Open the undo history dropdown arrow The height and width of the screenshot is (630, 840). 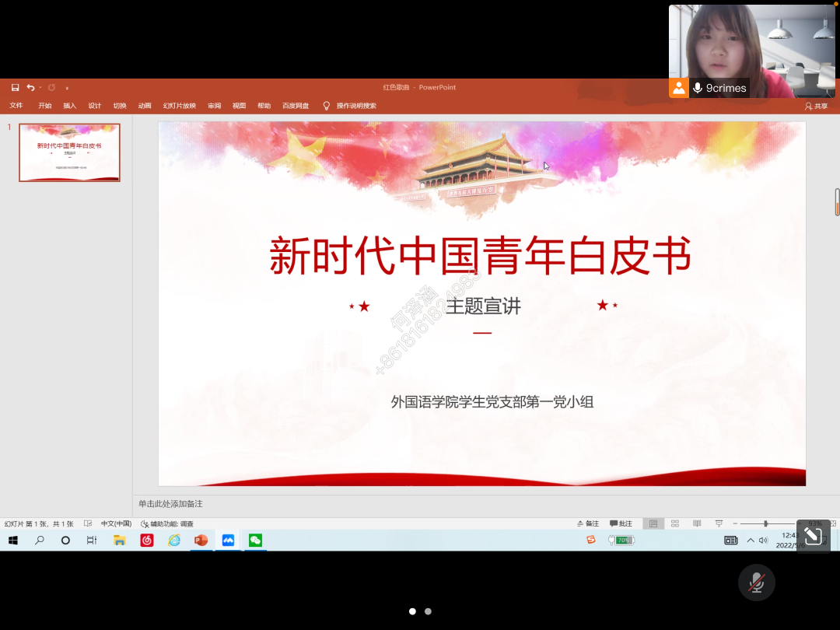click(40, 87)
